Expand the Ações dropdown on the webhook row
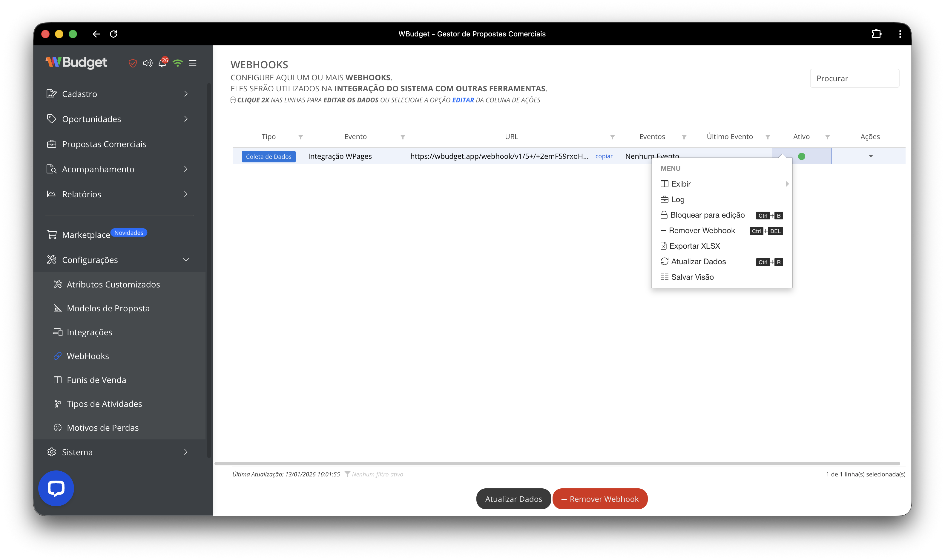 point(870,156)
